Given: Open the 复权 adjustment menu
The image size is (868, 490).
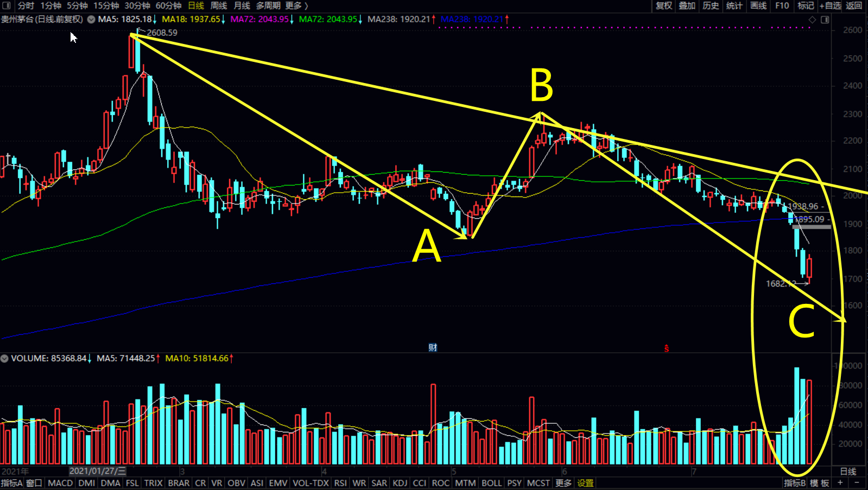Looking at the screenshot, I should click(664, 5).
